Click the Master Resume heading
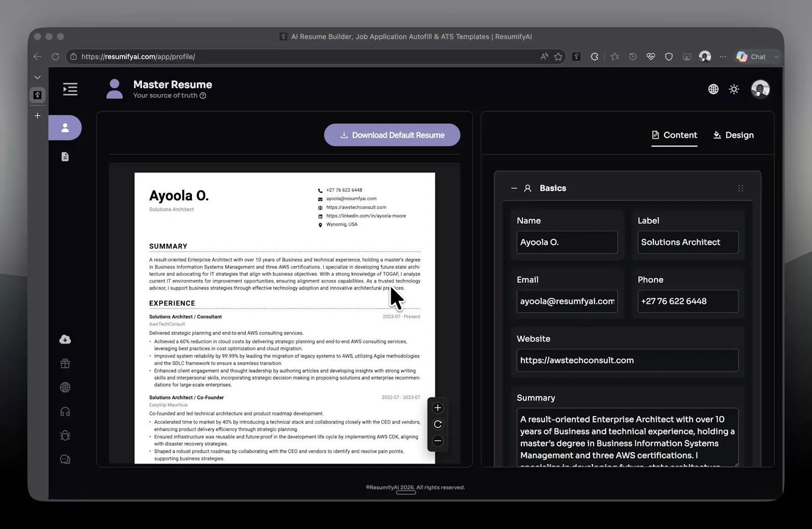Viewport: 812px width, 529px height. tap(173, 85)
